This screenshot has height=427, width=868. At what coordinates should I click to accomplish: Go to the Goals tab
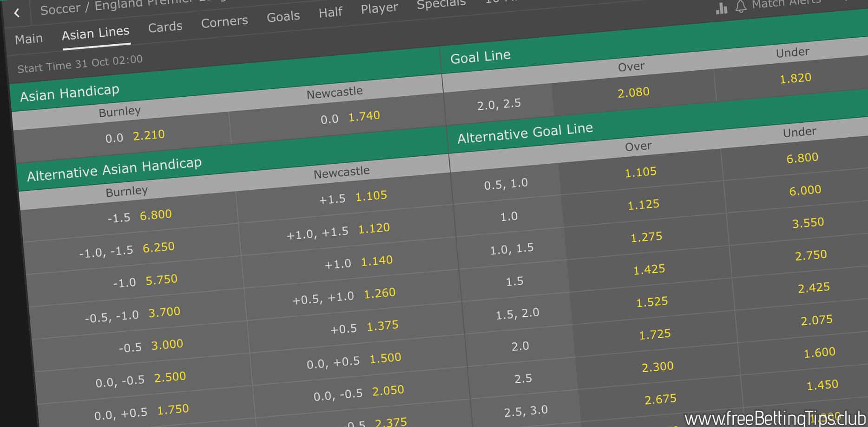pyautogui.click(x=283, y=16)
